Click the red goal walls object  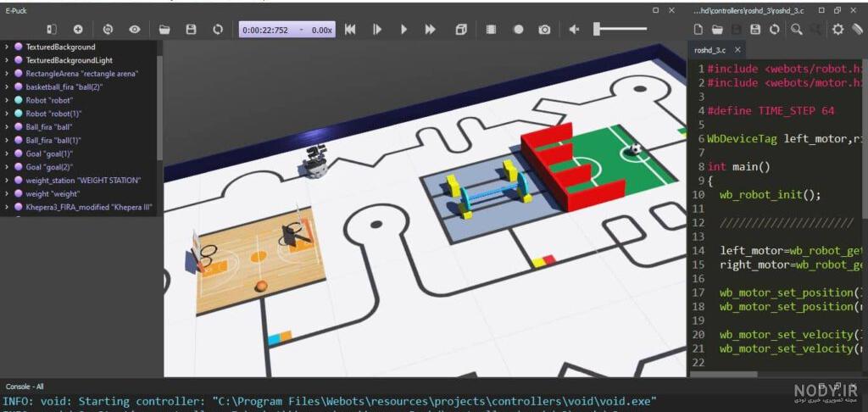572,166
